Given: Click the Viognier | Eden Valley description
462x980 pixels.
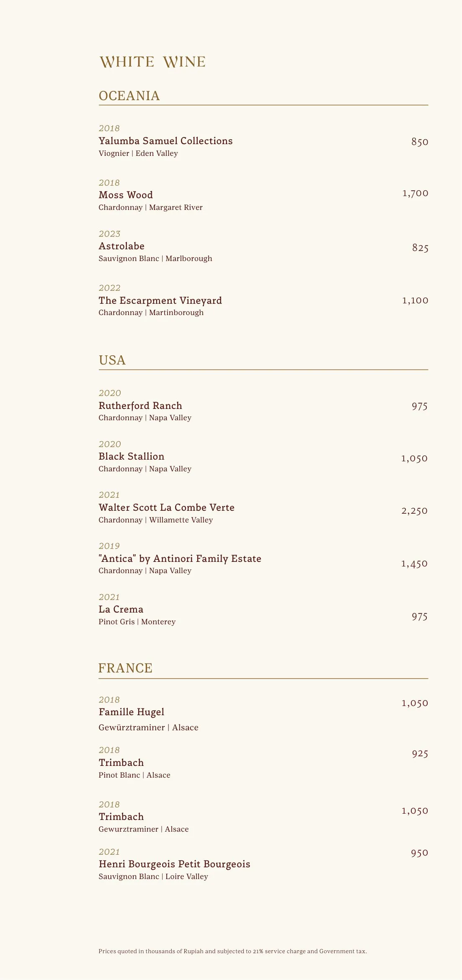Looking at the screenshot, I should 138,153.
